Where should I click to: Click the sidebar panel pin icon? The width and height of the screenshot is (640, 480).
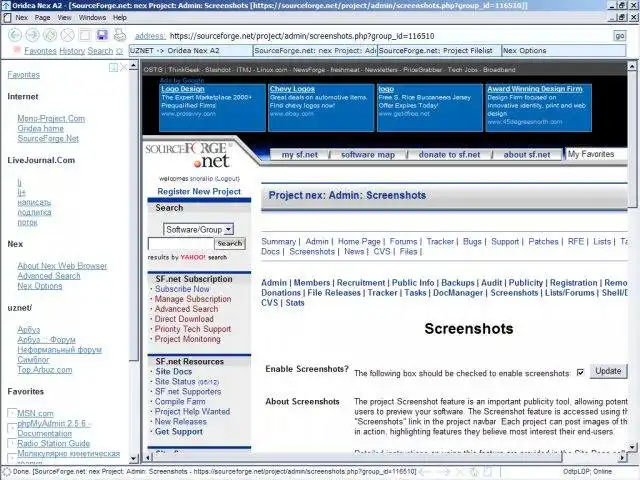113,67
